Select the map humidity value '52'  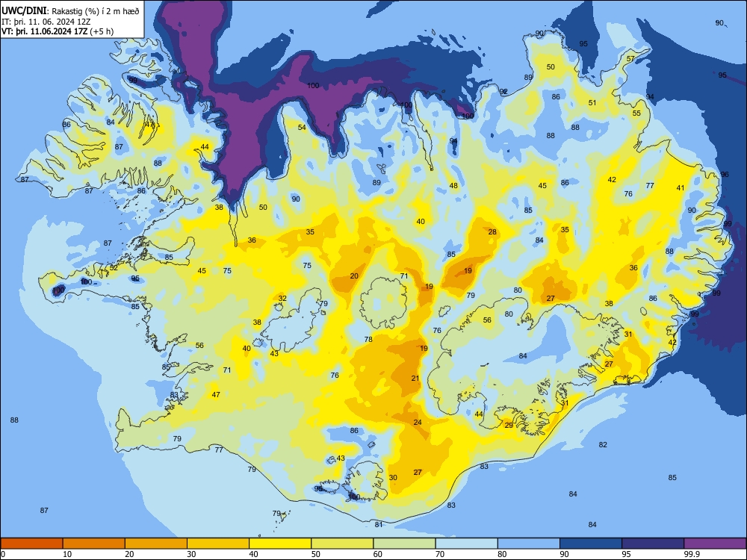tap(114, 267)
